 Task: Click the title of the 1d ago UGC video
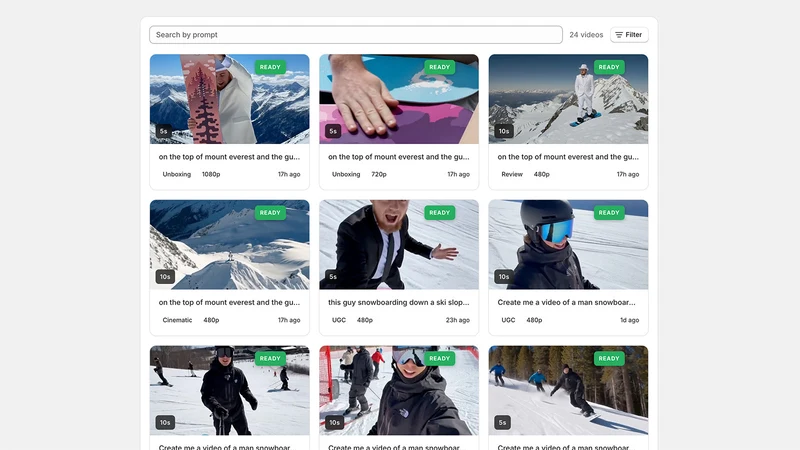click(x=566, y=302)
